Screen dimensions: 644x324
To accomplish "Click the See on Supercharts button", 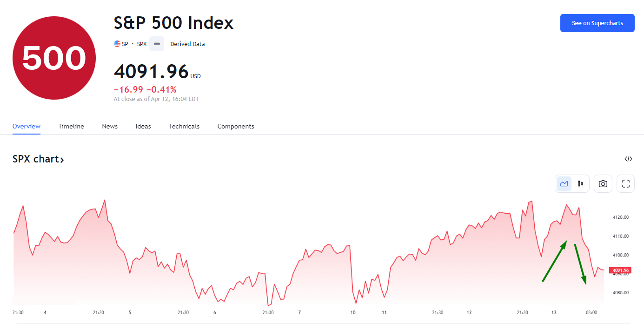I will 597,23.
